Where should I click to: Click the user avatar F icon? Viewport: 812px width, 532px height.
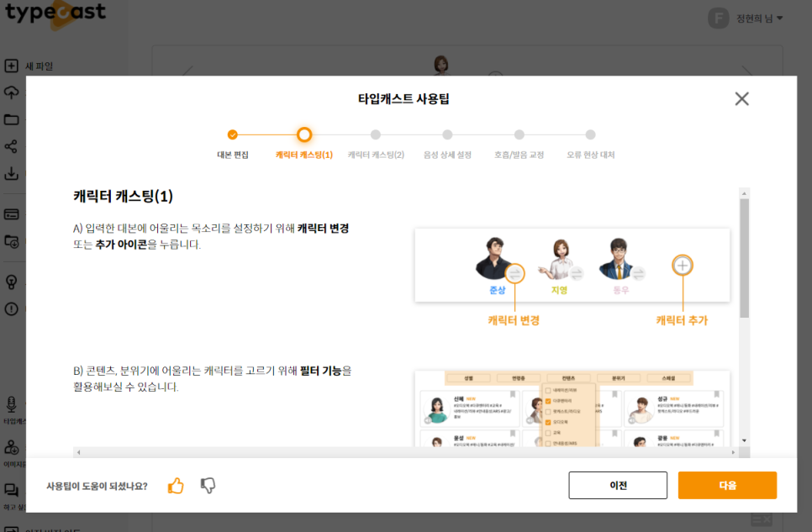[x=718, y=18]
